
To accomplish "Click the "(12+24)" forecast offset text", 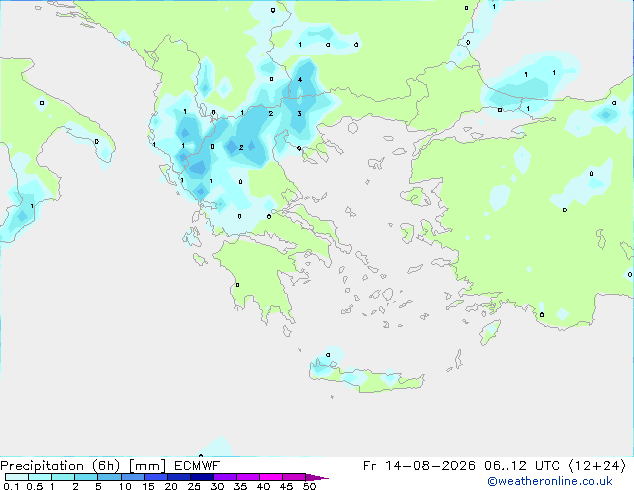I will 597,466.
